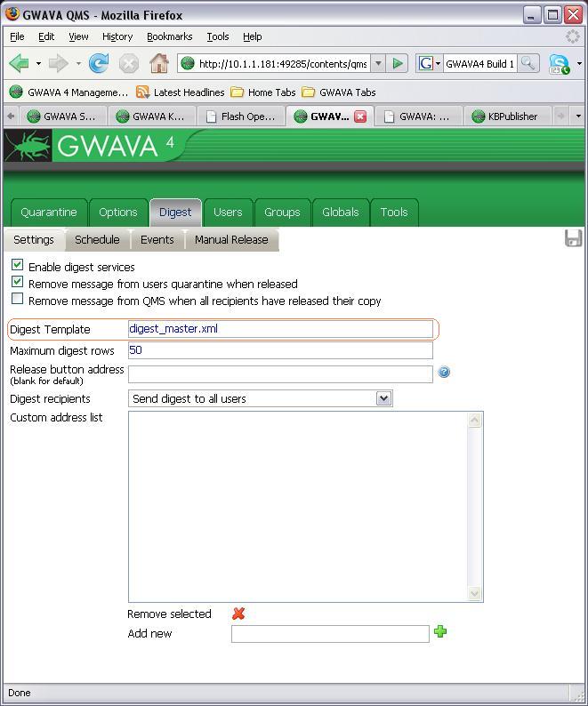Switch to the Flash Ope... browser tab

coord(240,116)
